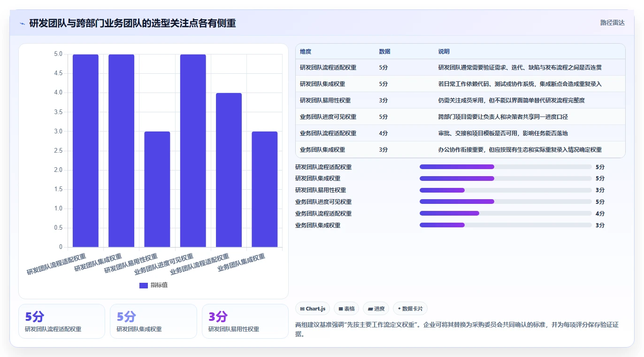Click the 数据 column header
The width and height of the screenshot is (644, 357).
[384, 52]
